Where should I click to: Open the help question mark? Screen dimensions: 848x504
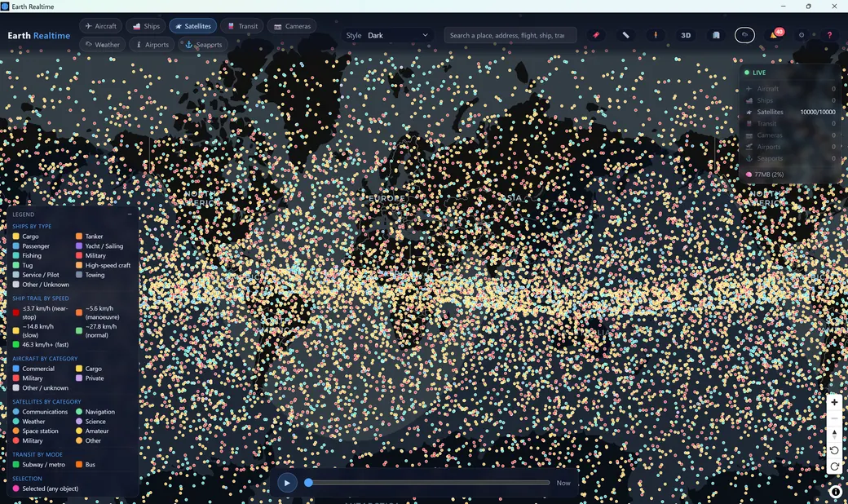(x=829, y=35)
